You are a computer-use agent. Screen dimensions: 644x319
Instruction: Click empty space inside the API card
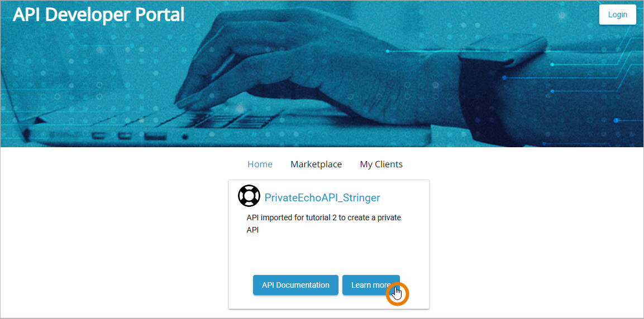tap(328, 254)
